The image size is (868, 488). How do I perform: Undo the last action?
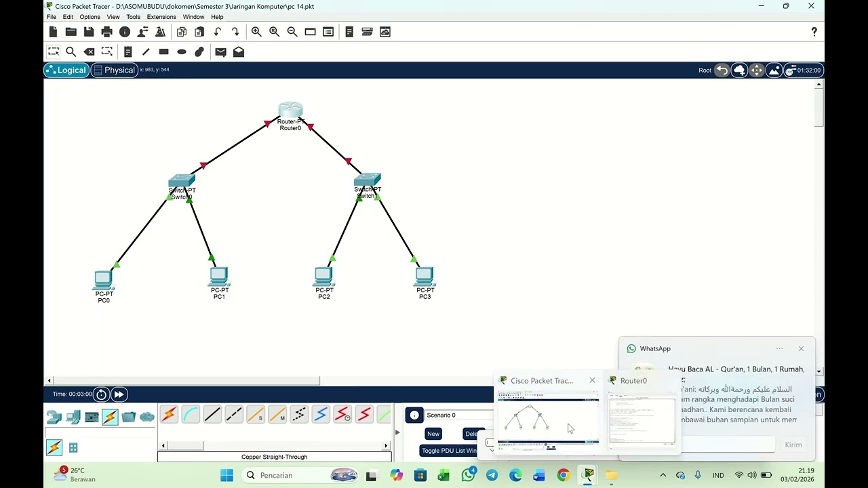[x=218, y=32]
